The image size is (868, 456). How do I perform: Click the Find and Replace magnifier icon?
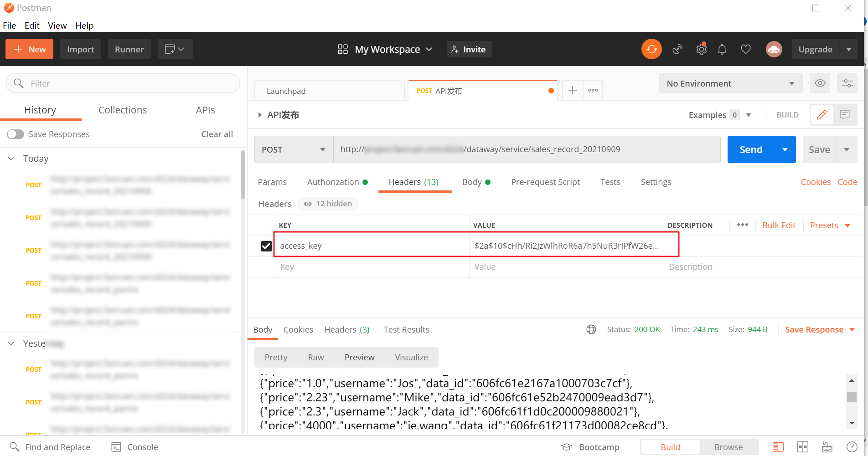[15, 447]
